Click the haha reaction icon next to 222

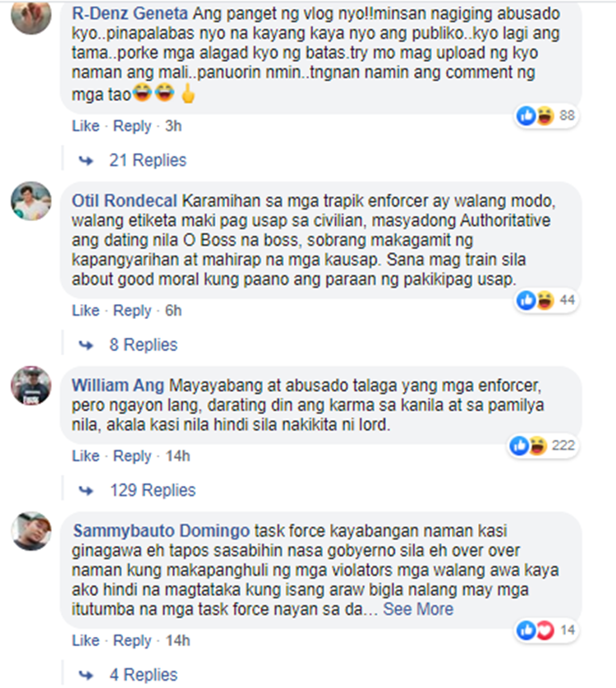click(x=538, y=446)
